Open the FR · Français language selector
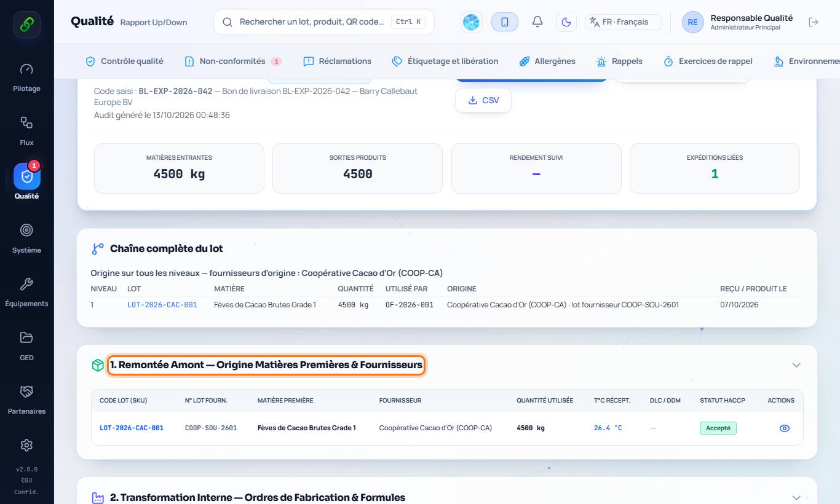Image resolution: width=840 pixels, height=504 pixels. [x=623, y=22]
